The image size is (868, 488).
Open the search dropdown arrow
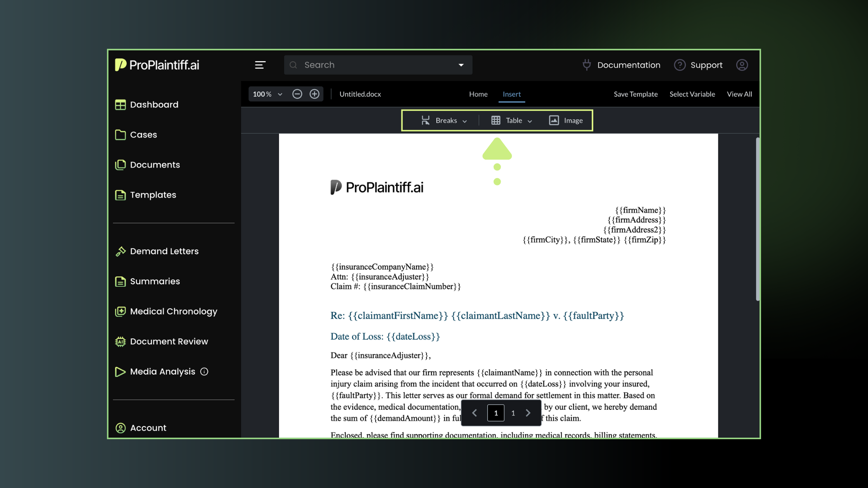pos(461,65)
